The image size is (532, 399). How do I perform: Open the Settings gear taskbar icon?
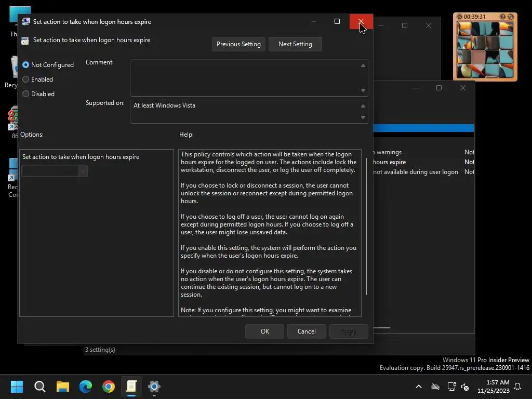click(x=154, y=387)
